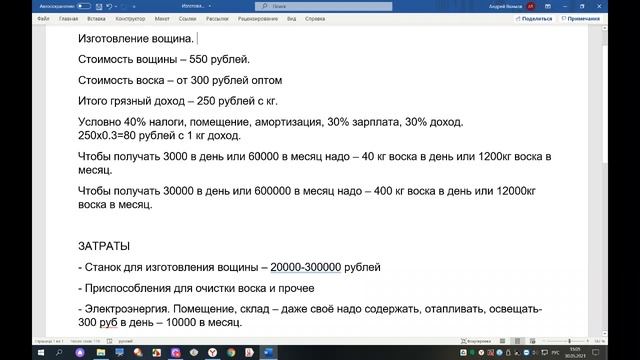Click the РУС keyboard language indicator

click(556, 353)
